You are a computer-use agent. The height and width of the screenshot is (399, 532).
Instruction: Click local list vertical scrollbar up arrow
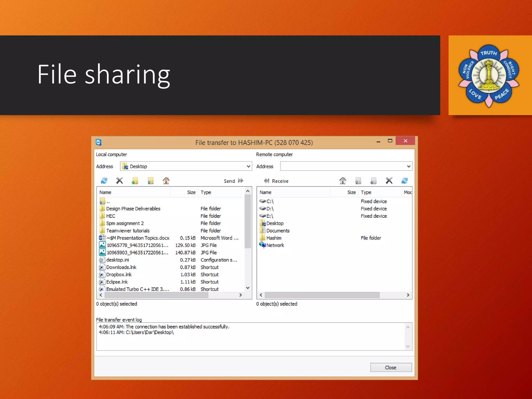coord(248,191)
